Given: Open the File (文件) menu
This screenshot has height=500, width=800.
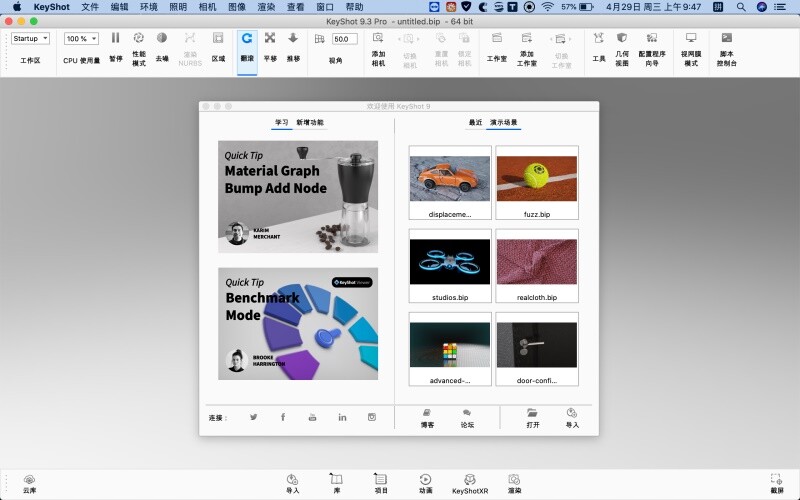Looking at the screenshot, I should point(90,7).
